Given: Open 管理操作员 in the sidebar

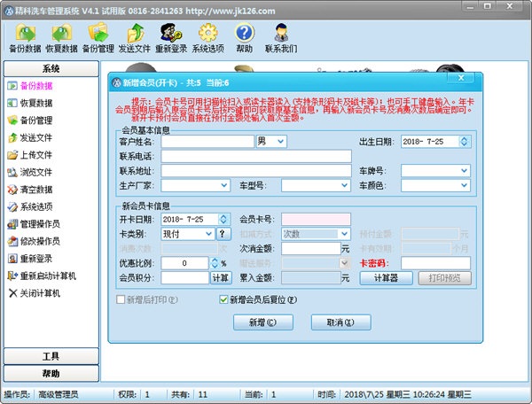Looking at the screenshot, I should point(34,224).
